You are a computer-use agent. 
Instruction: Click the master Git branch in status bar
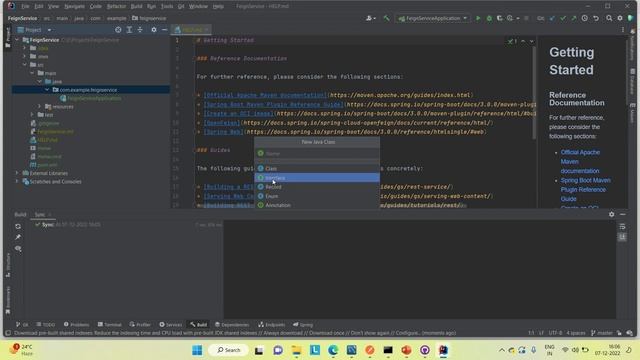pyautogui.click(x=602, y=333)
